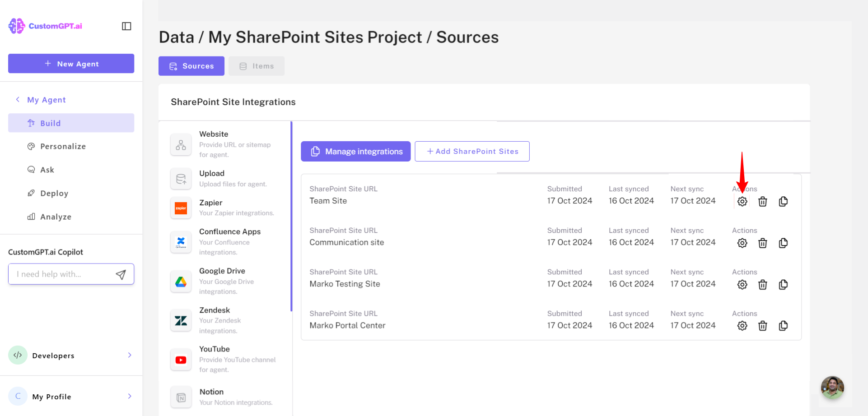Open the support chat avatar
Screen dimensions: 868x416
[x=832, y=387]
